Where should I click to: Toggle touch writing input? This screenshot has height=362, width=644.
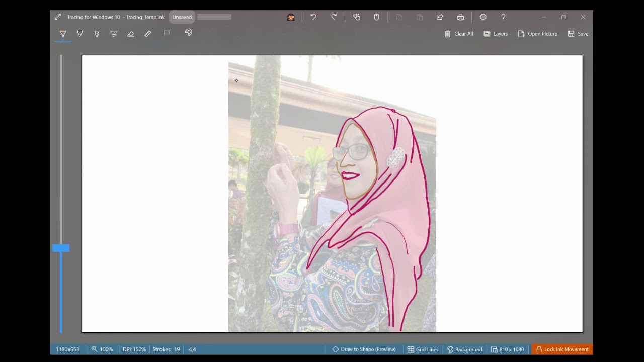click(x=357, y=17)
